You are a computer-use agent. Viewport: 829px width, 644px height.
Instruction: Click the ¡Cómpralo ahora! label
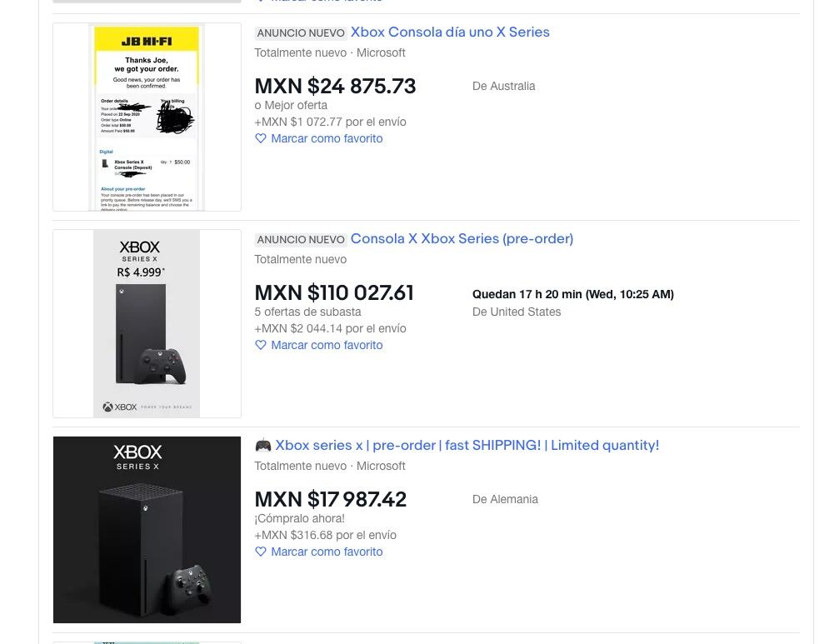[299, 518]
